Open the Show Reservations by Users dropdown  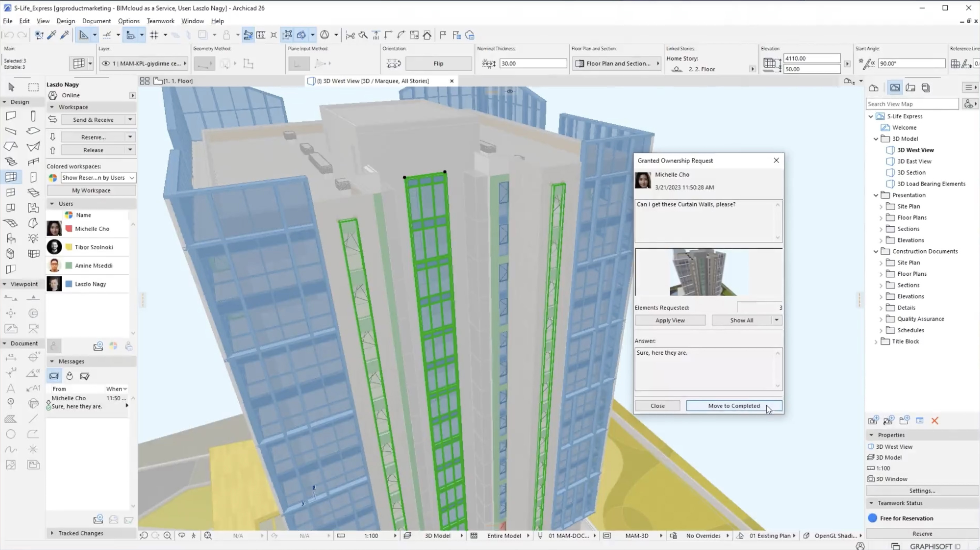tap(98, 178)
